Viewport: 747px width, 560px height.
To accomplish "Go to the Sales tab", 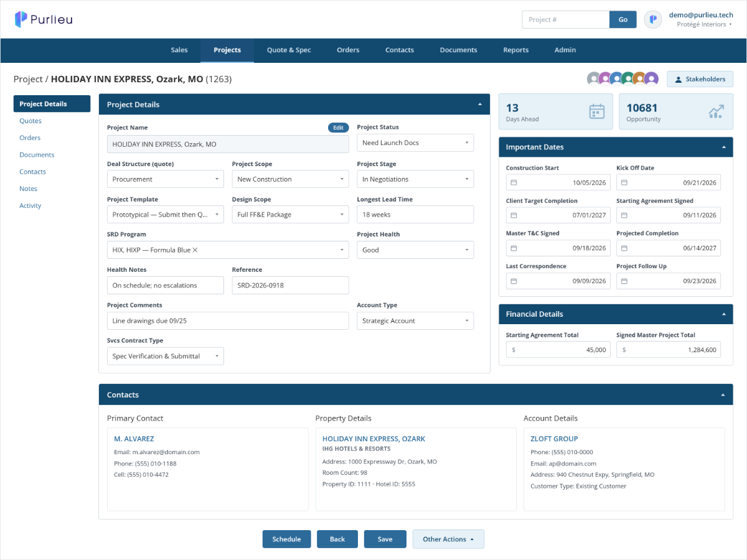I will click(179, 50).
